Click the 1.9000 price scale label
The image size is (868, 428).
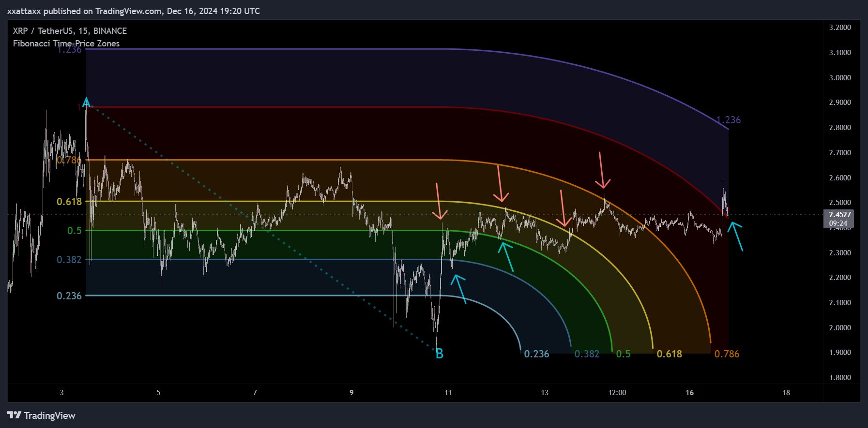pos(840,353)
